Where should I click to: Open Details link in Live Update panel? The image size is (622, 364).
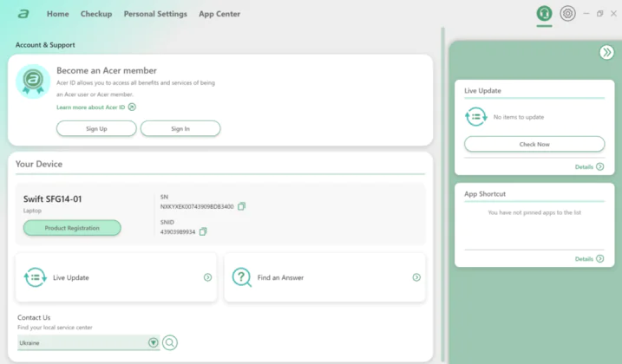[x=584, y=167]
